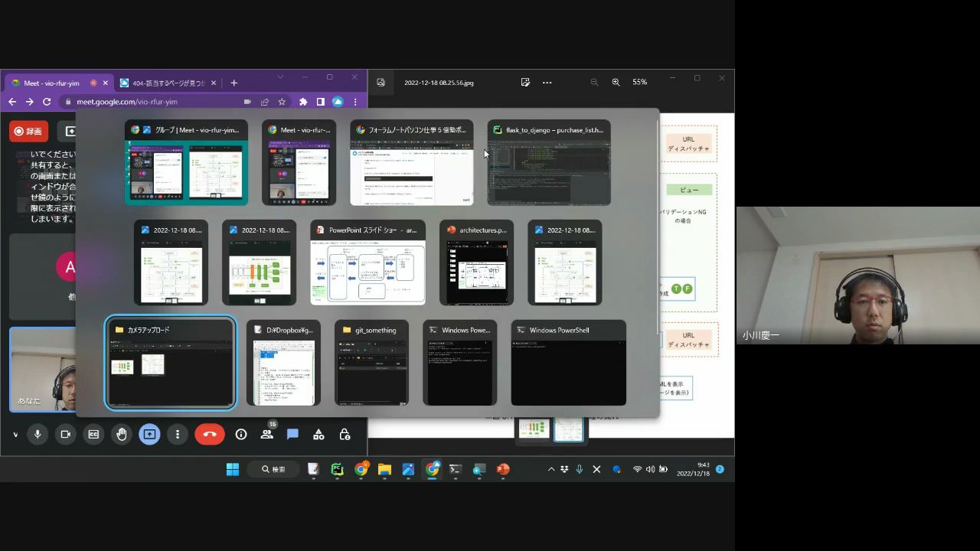
Task: Toggle closed captions in Meet
Action: (x=93, y=434)
